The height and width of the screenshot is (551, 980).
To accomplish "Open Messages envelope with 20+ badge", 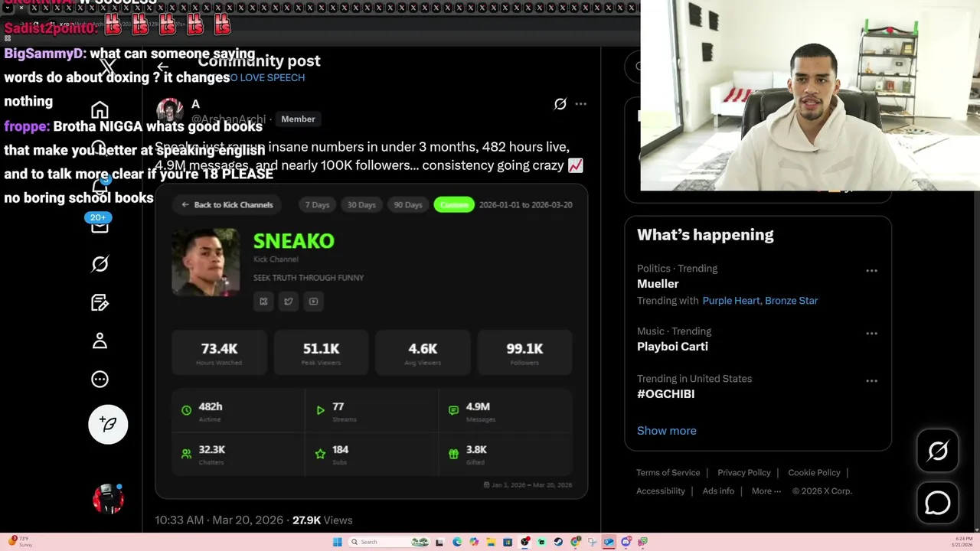I will point(100,225).
